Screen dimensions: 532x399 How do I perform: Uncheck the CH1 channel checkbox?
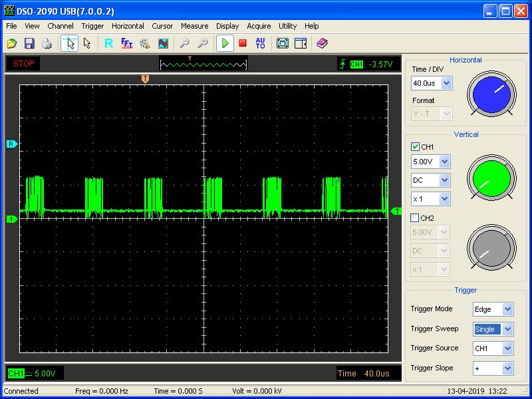416,147
